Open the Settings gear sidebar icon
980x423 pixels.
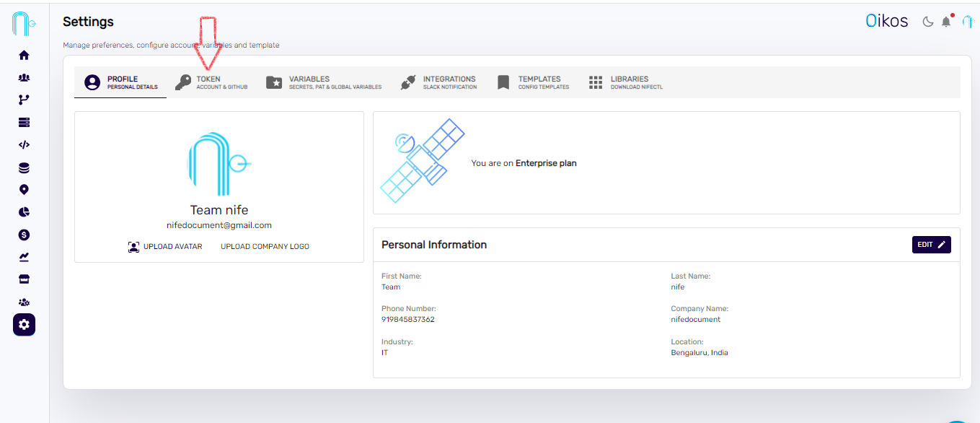[24, 324]
